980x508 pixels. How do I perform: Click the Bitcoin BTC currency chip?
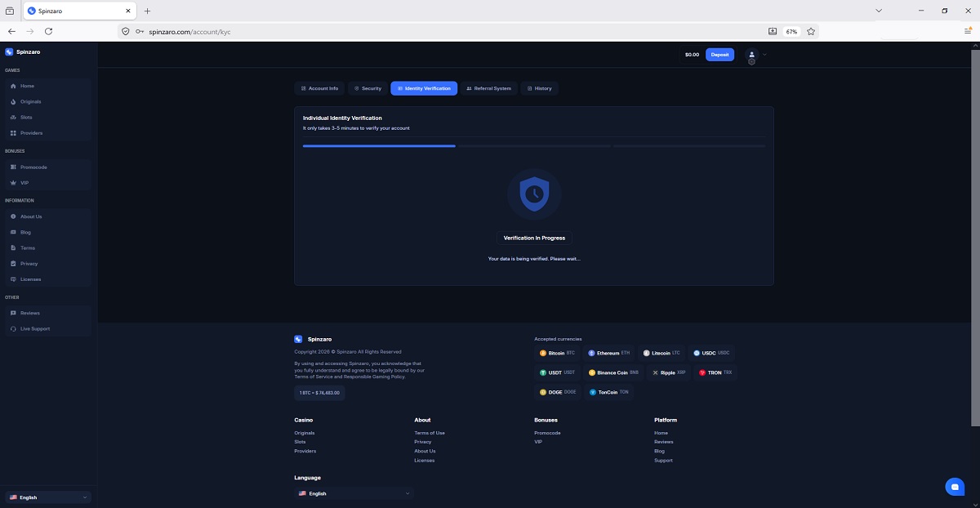pos(557,353)
